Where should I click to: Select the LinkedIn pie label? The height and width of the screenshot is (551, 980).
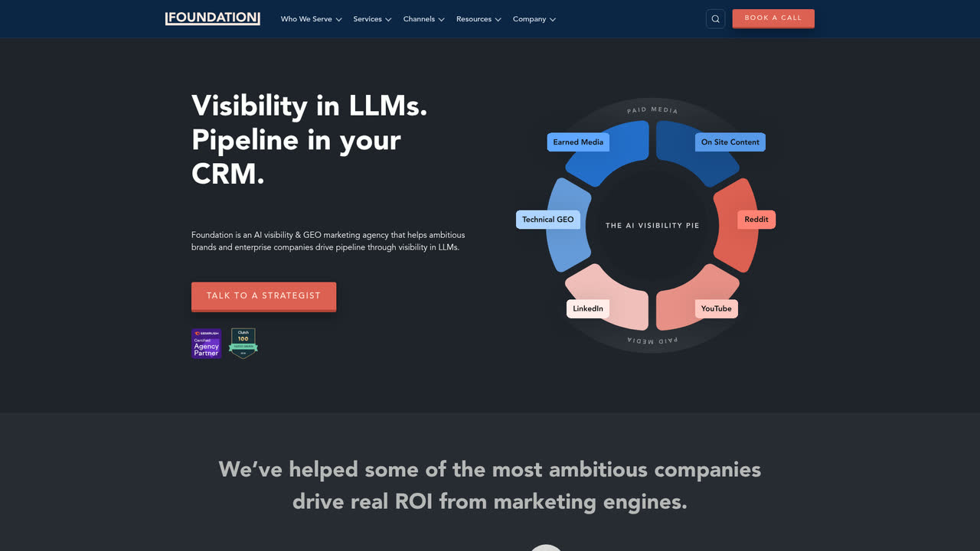pos(588,308)
